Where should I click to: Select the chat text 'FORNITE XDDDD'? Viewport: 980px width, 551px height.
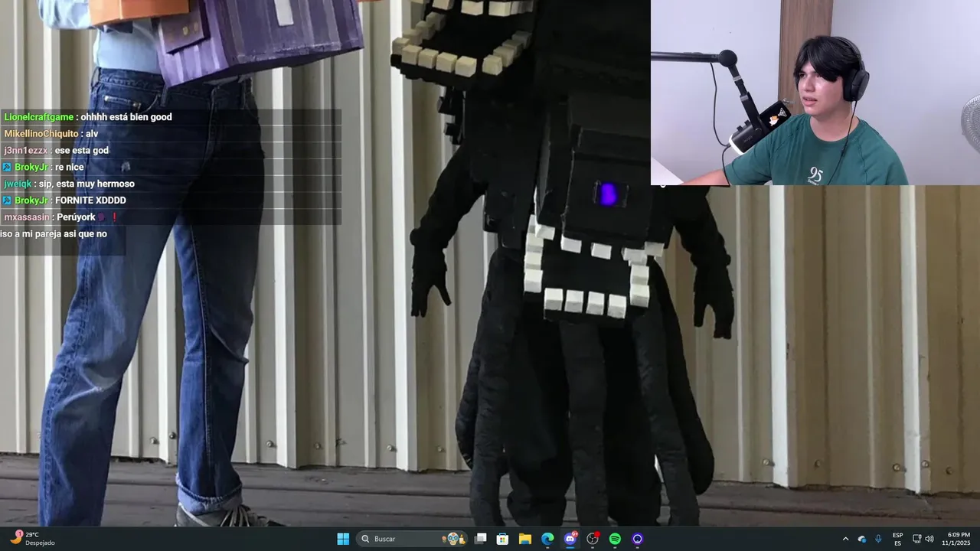pos(90,201)
